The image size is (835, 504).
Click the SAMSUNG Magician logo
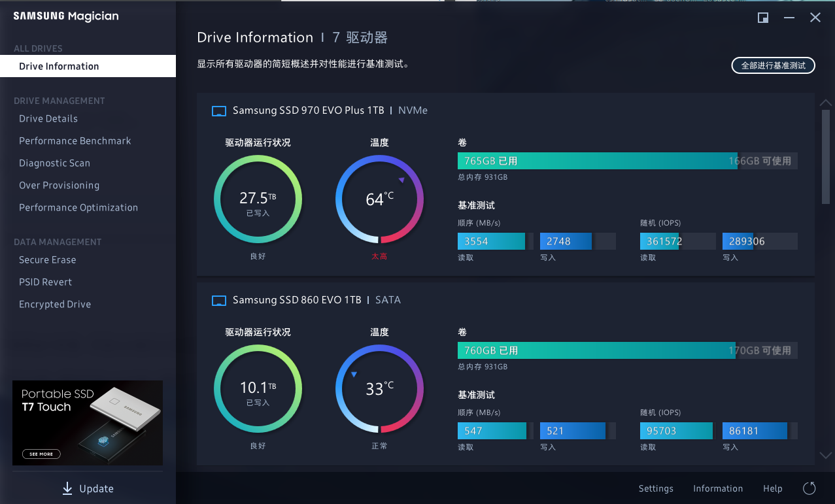point(66,16)
